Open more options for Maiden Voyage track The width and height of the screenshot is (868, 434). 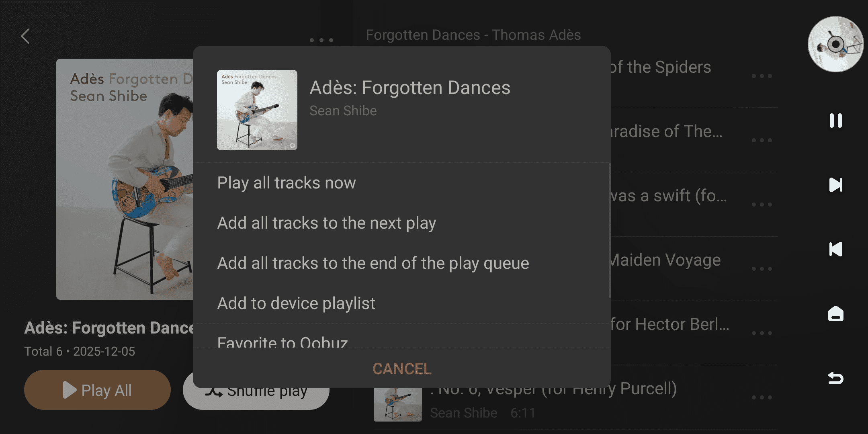pos(762,269)
